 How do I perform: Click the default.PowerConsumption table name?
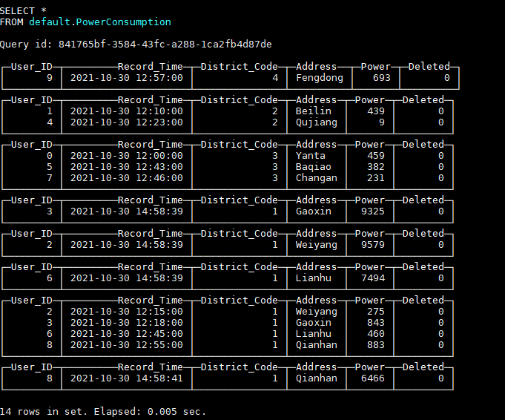pyautogui.click(x=100, y=22)
